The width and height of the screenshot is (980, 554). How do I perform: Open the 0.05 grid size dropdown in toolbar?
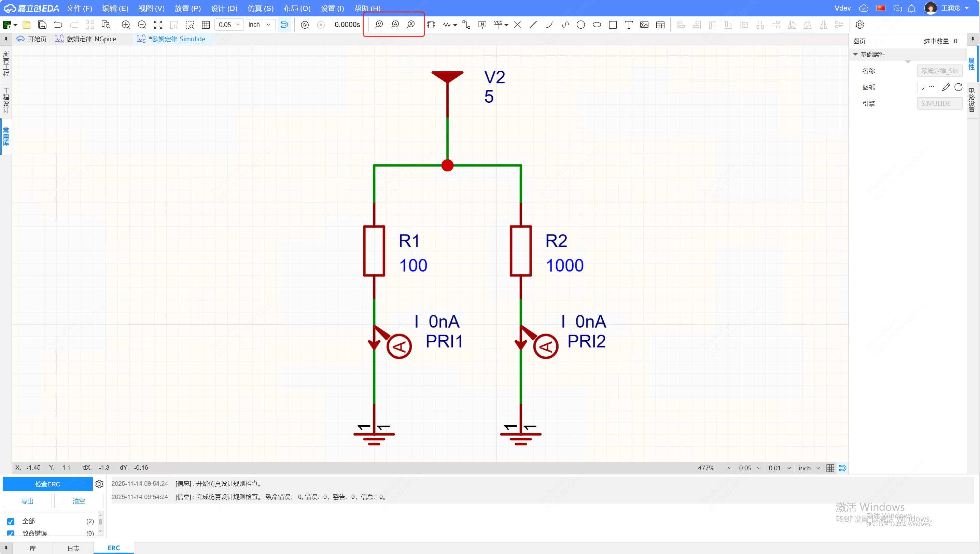tap(229, 25)
